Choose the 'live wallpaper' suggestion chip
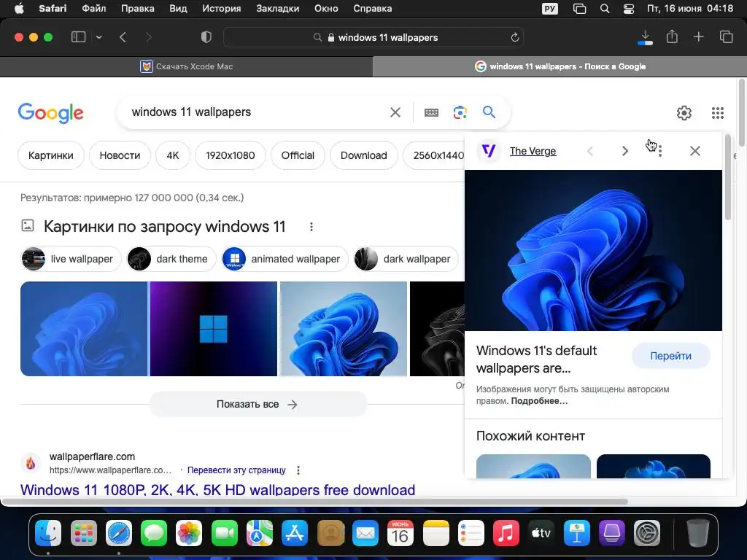Viewport: 747px width, 560px height. point(71,259)
